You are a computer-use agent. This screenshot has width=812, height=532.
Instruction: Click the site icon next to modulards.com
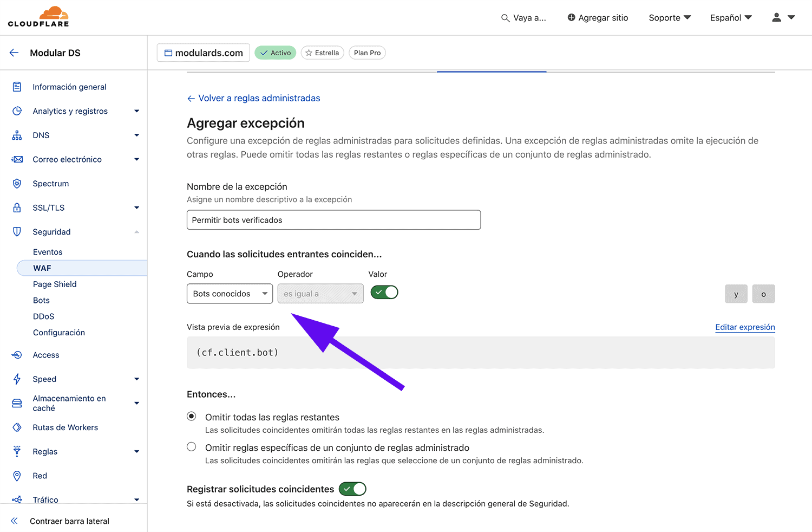(168, 53)
